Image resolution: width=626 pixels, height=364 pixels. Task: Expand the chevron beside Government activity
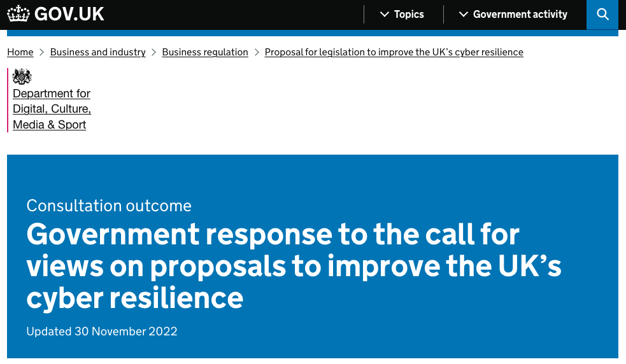[464, 14]
